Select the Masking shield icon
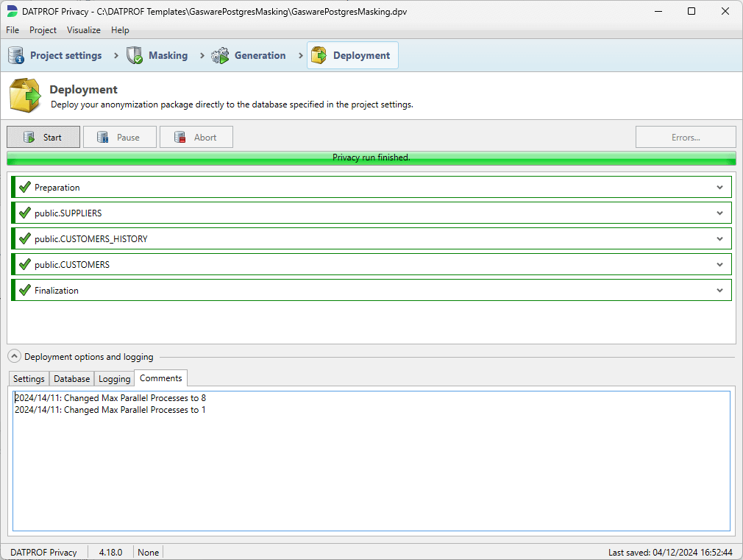This screenshot has width=743, height=560. pos(134,54)
